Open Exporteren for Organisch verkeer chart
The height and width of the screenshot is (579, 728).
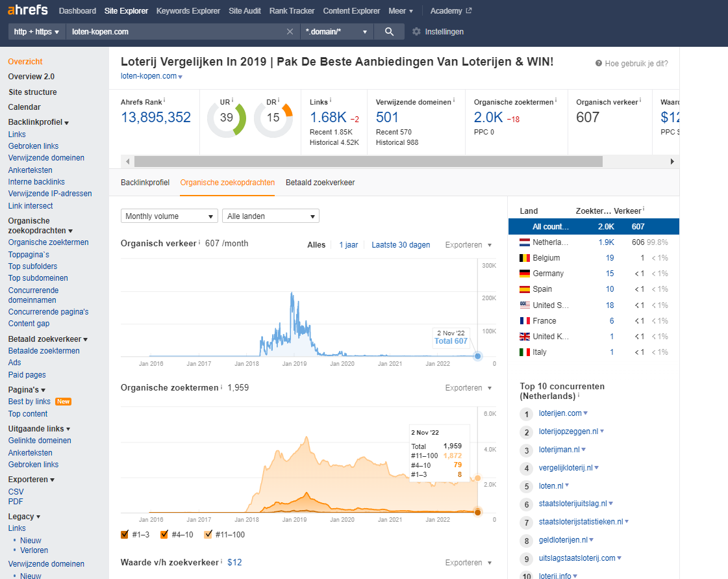[x=468, y=245]
